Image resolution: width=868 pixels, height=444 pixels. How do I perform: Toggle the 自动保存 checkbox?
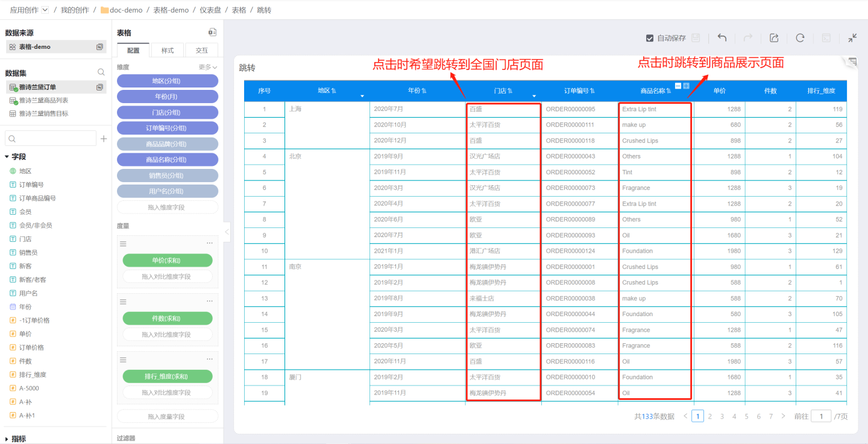(649, 38)
